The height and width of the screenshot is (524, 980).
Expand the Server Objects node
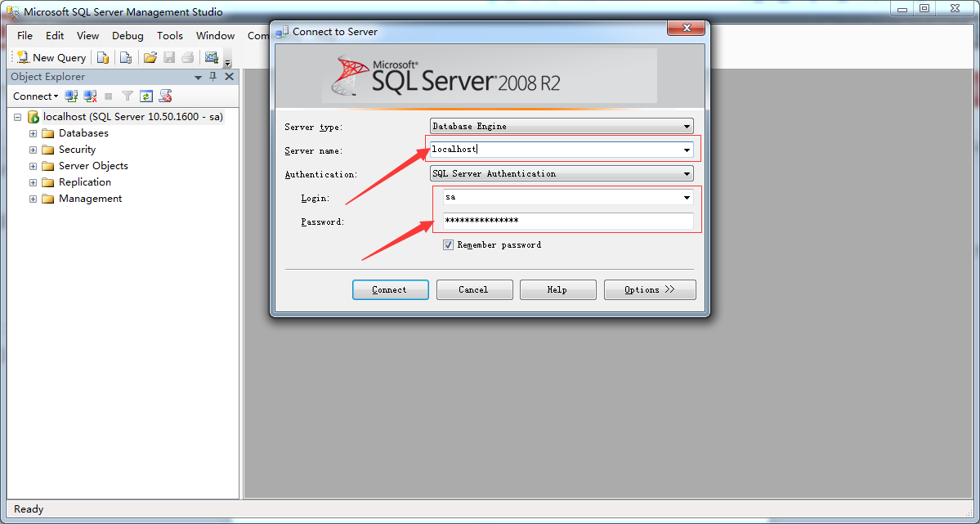pyautogui.click(x=34, y=166)
